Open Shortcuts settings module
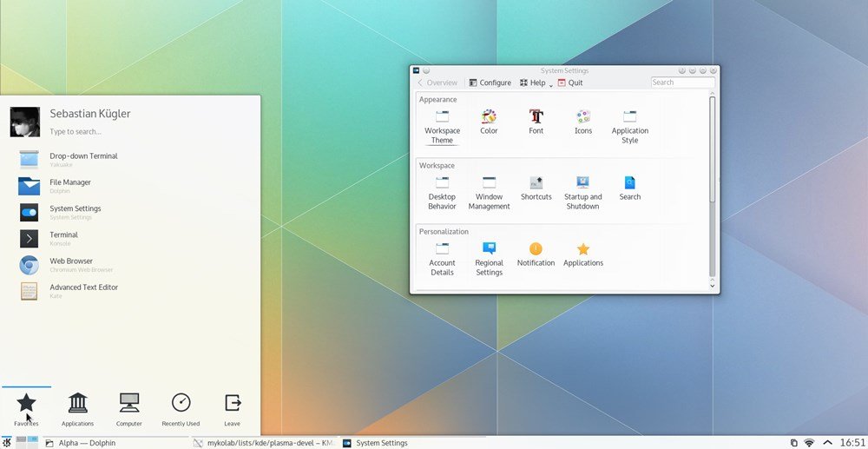 pyautogui.click(x=536, y=188)
